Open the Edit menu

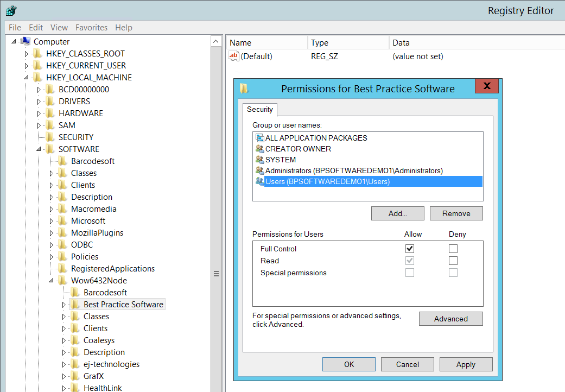click(36, 27)
